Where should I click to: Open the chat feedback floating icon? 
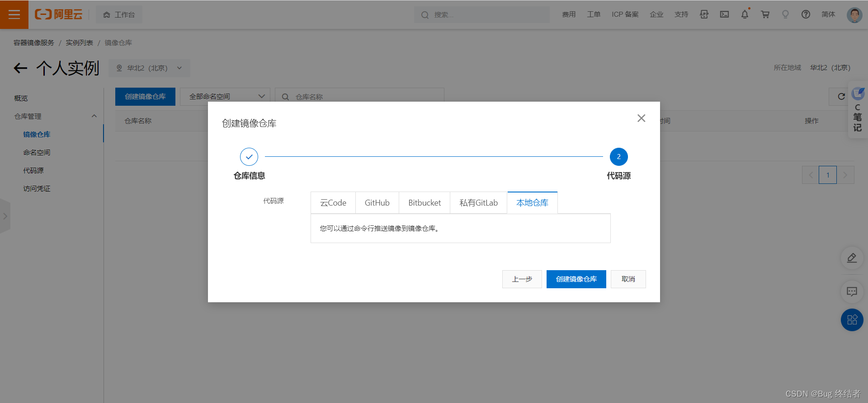(x=852, y=291)
